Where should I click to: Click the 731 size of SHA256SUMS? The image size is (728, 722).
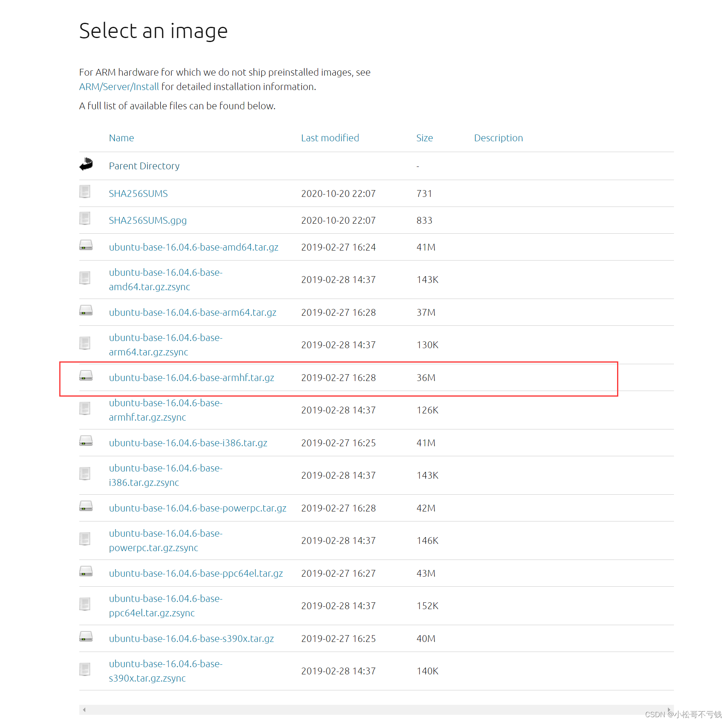(x=424, y=194)
